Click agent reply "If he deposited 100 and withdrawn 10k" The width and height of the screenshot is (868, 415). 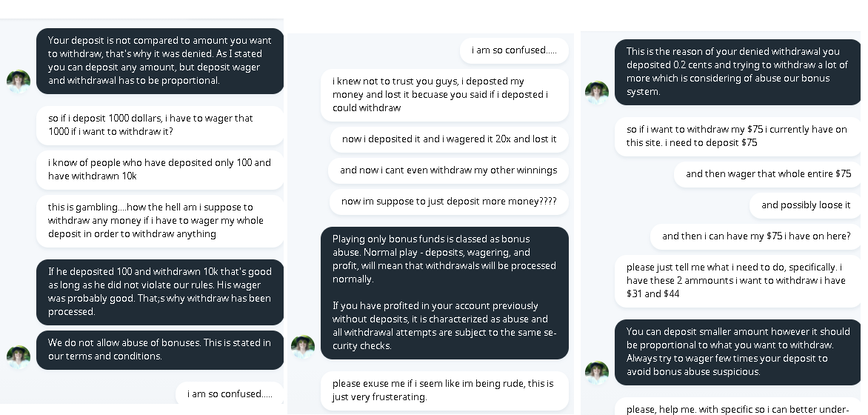click(x=160, y=292)
